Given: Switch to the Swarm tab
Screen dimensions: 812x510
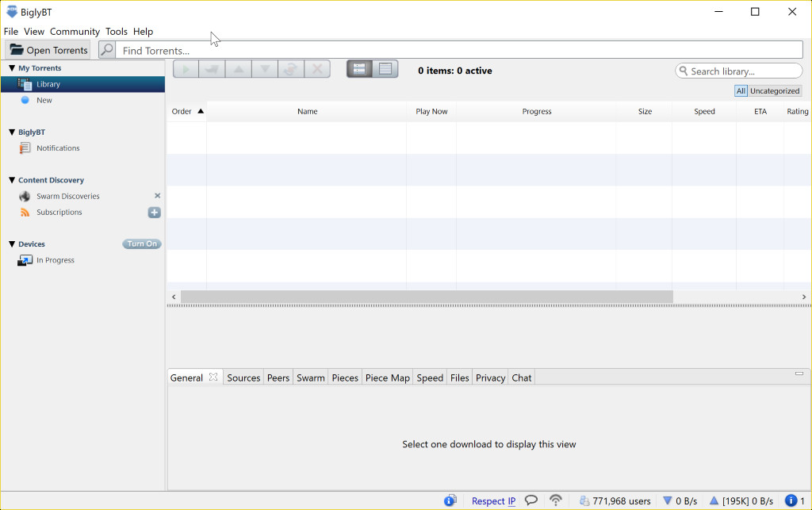Looking at the screenshot, I should pyautogui.click(x=311, y=378).
